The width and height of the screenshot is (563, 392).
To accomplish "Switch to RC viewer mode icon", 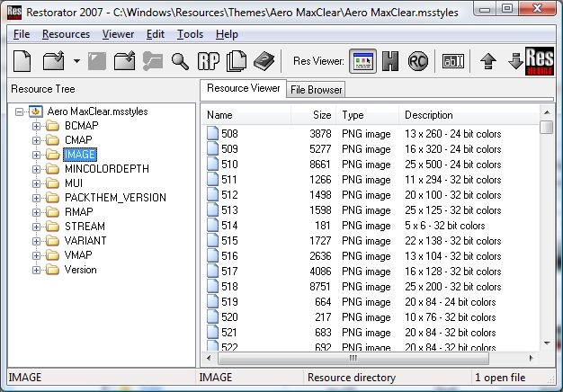I will [418, 61].
